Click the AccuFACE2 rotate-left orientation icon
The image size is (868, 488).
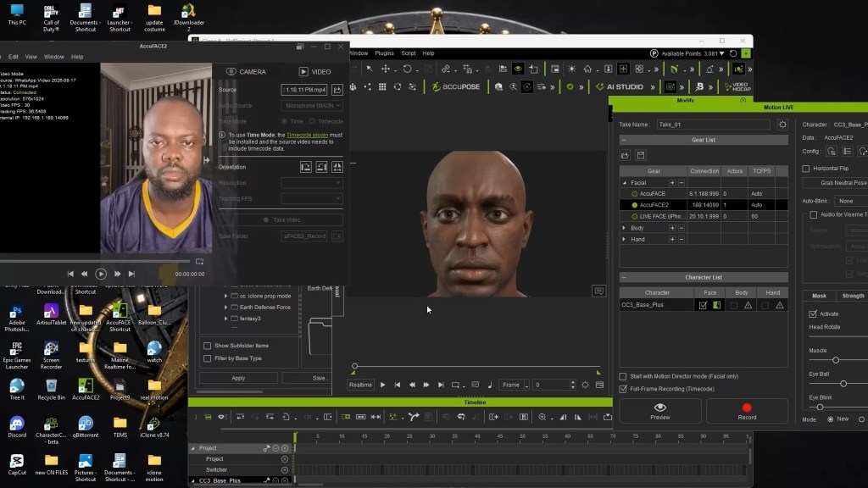tap(305, 167)
